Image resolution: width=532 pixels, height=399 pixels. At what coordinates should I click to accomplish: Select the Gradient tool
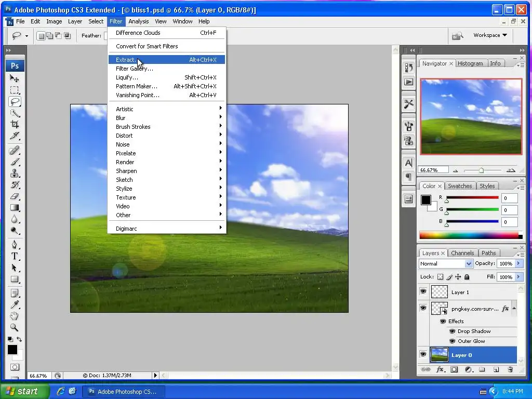tap(14, 208)
